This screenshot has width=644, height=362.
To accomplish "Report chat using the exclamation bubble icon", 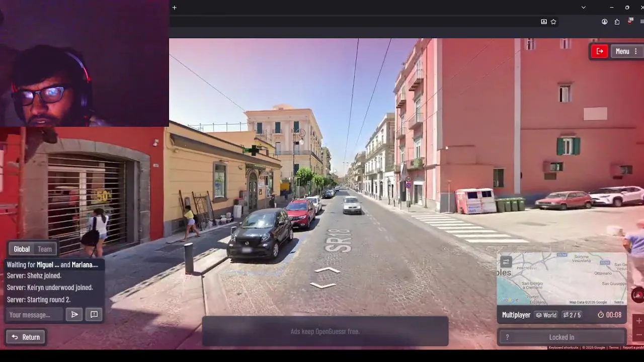I will pos(94,315).
